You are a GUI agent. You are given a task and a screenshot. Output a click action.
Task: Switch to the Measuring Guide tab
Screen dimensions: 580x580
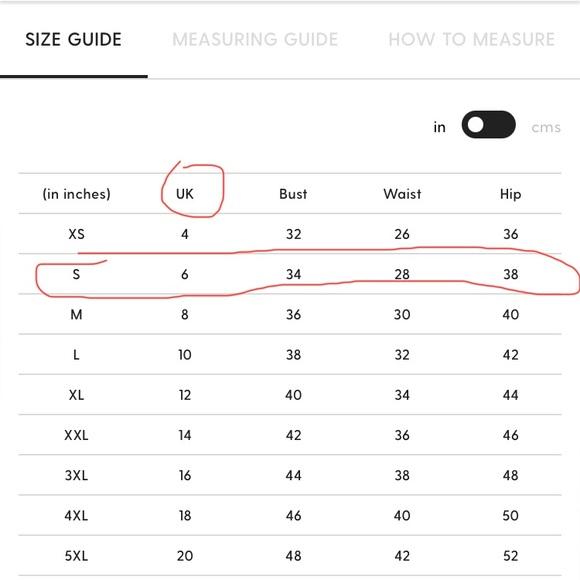tap(255, 39)
